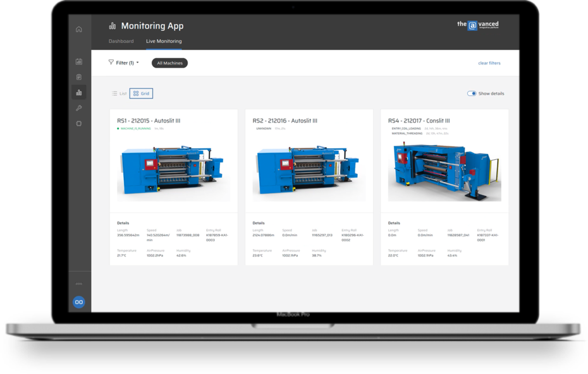Click the RS2 - 212016 Autoslit III card title

285,121
